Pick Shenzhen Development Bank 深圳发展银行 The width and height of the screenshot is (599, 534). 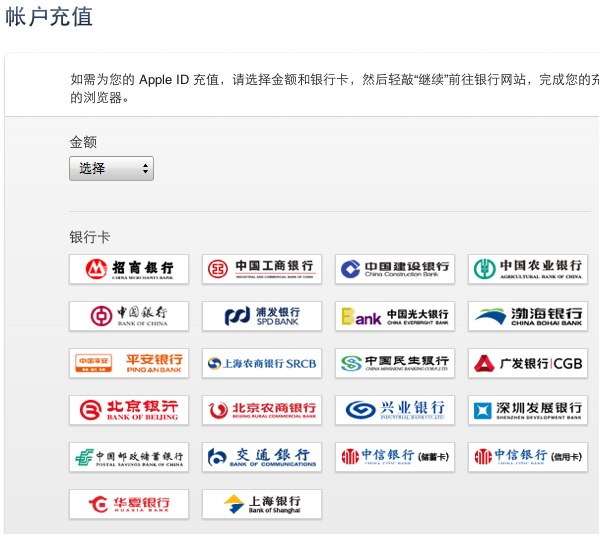coord(528,410)
